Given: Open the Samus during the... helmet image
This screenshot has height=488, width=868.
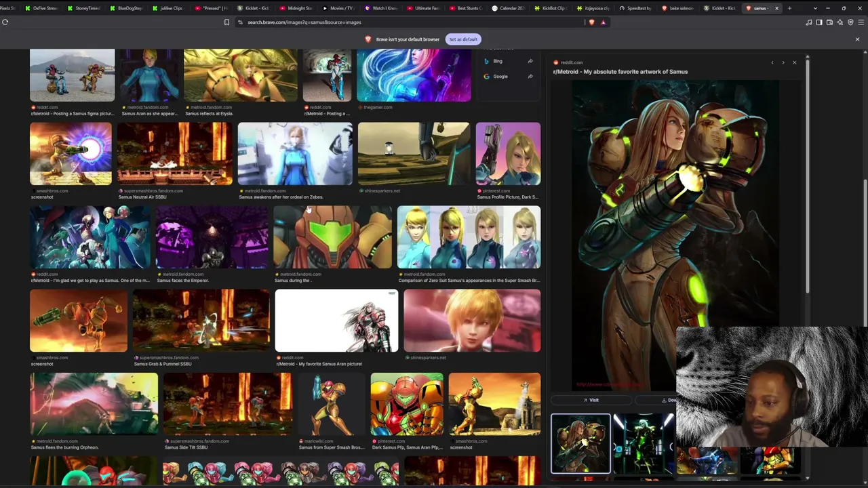Looking at the screenshot, I should pyautogui.click(x=333, y=237).
